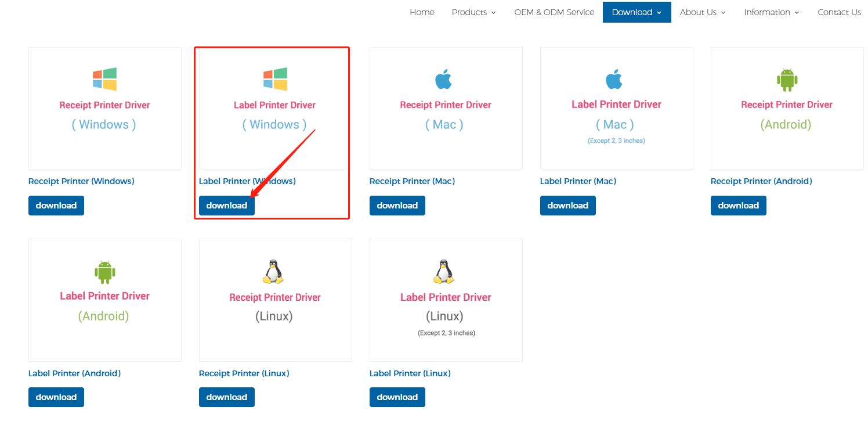Navigate to Contact Us
Image resolution: width=868 pixels, height=421 pixels.
[x=839, y=12]
